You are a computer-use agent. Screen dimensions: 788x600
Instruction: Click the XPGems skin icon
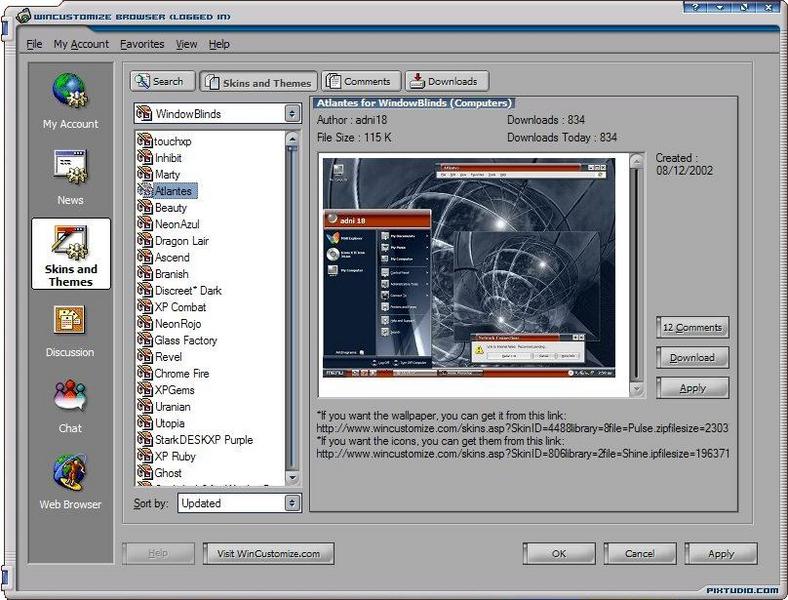pos(145,389)
